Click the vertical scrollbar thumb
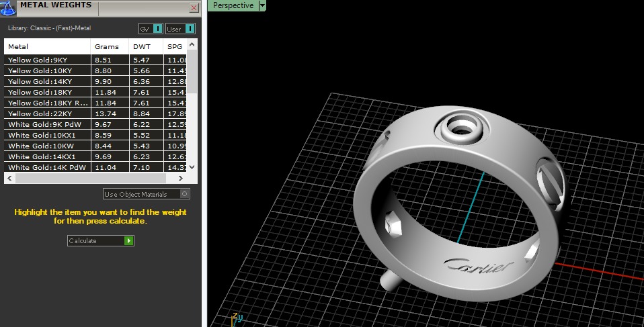 pyautogui.click(x=192, y=72)
